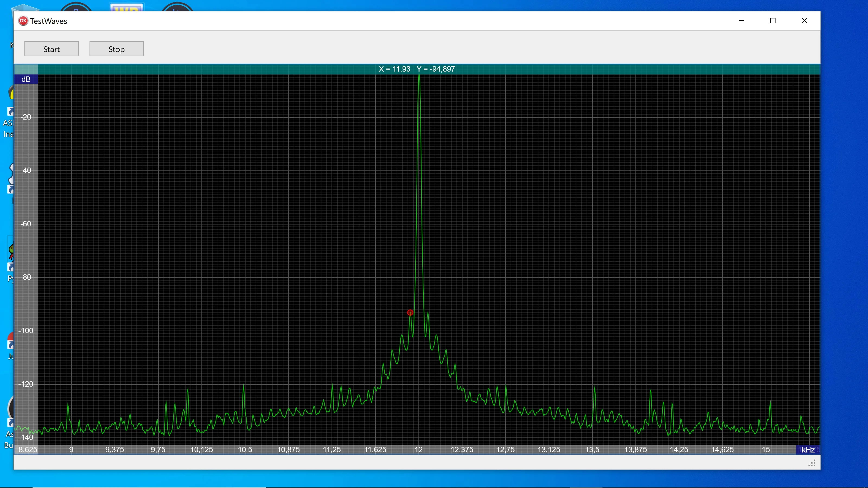Click the X/Y coordinate readout text
Viewport: 868px width, 488px height.
[416, 69]
